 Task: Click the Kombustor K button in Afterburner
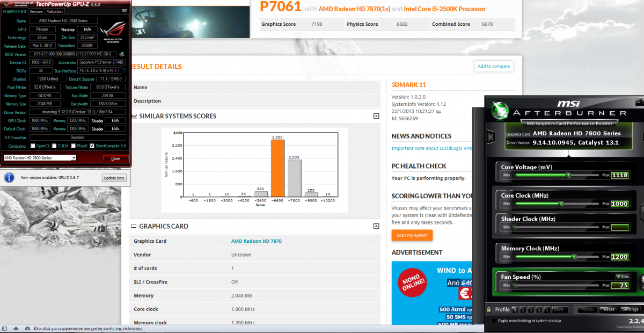491,137
